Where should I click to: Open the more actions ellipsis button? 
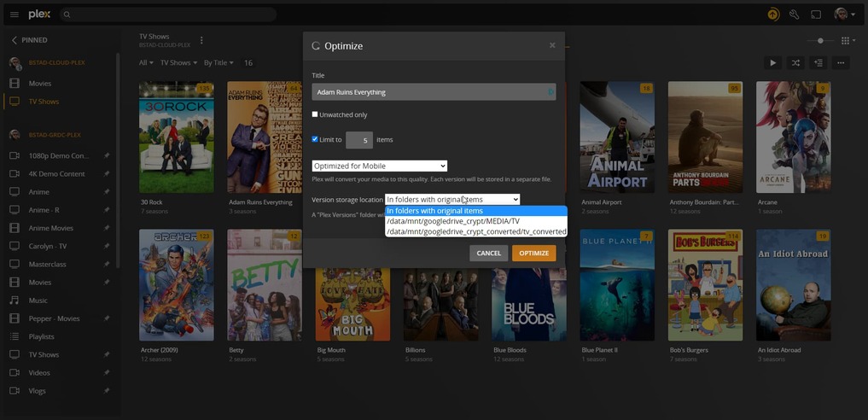pyautogui.click(x=841, y=62)
